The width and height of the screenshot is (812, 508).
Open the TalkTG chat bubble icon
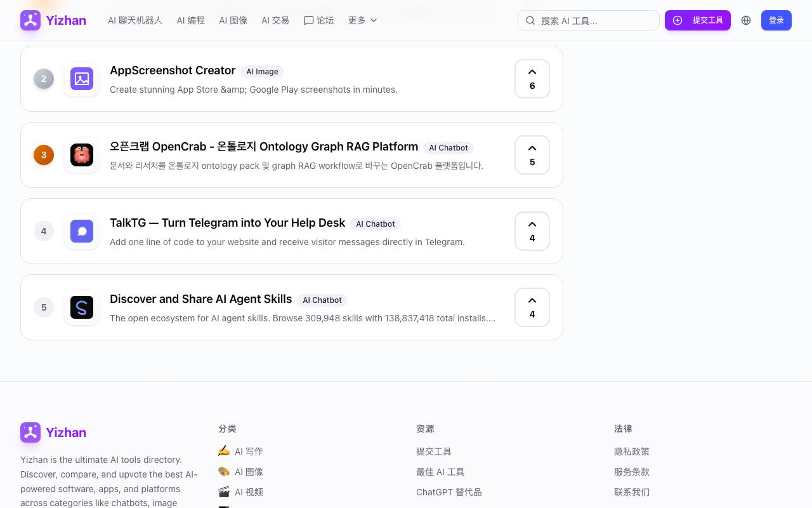click(82, 231)
